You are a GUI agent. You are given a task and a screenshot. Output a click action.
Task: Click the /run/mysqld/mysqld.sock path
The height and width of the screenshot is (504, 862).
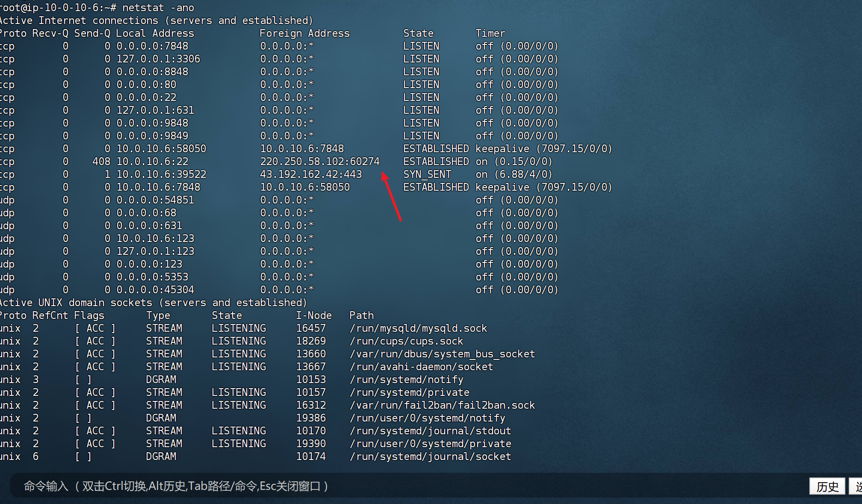[x=418, y=328]
